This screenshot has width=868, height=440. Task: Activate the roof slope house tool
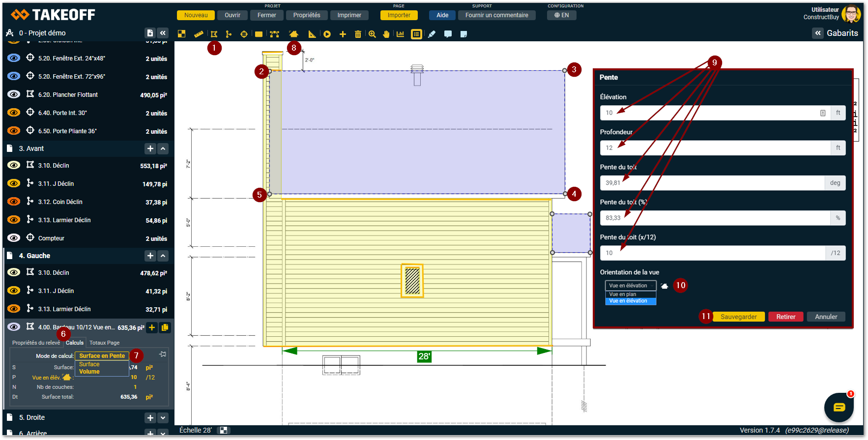pos(293,34)
